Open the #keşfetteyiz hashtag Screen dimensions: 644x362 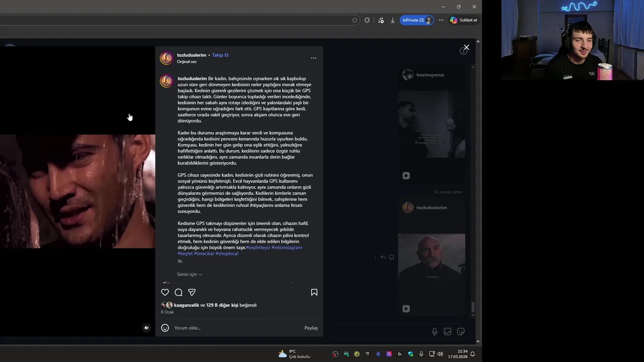click(258, 247)
